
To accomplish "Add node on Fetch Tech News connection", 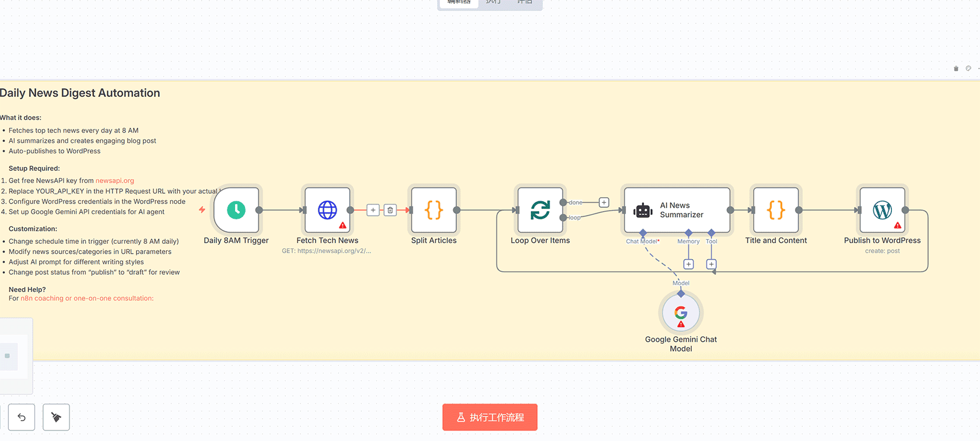I will [373, 210].
